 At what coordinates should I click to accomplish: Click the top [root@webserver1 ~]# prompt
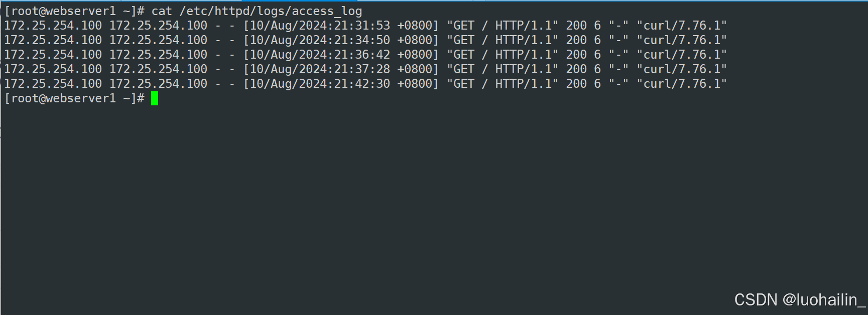click(x=74, y=11)
